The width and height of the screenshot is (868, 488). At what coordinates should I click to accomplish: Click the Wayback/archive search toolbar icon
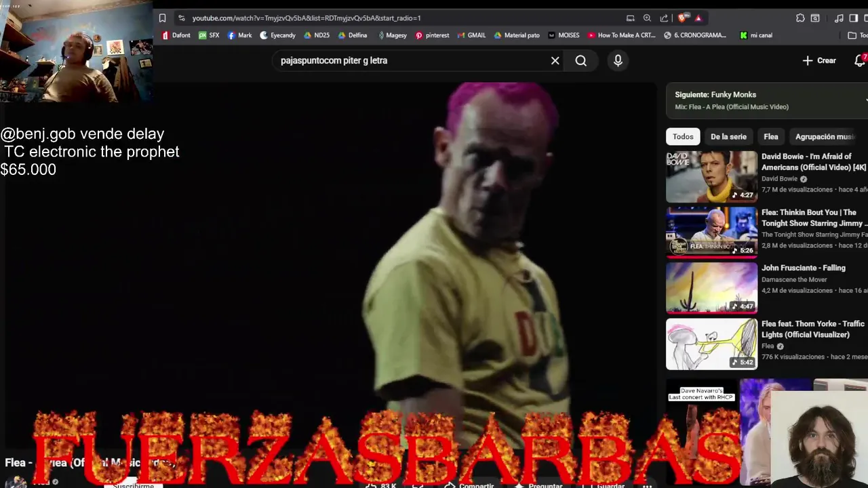coord(815,18)
